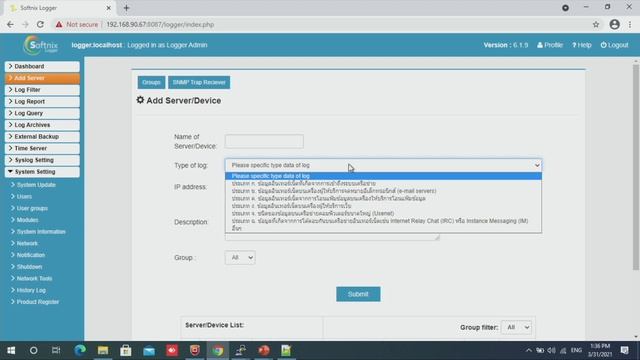Open Product Register page
The width and height of the screenshot is (640, 360).
tap(38, 302)
